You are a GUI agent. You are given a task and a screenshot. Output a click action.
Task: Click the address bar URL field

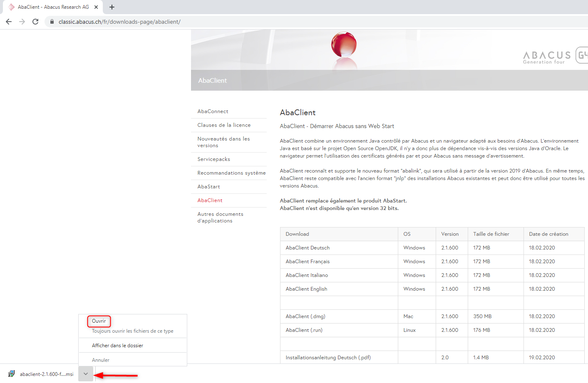tap(125, 22)
